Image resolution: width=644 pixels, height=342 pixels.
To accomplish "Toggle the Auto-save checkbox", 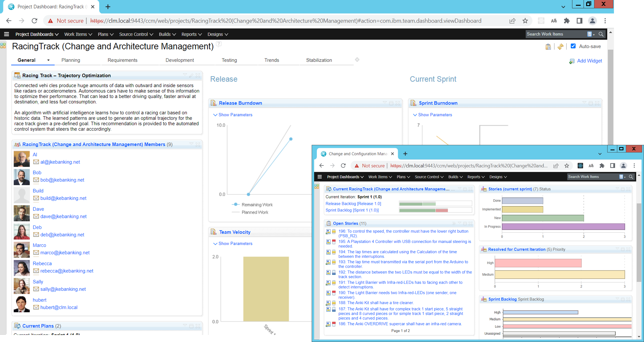I will click(x=573, y=46).
